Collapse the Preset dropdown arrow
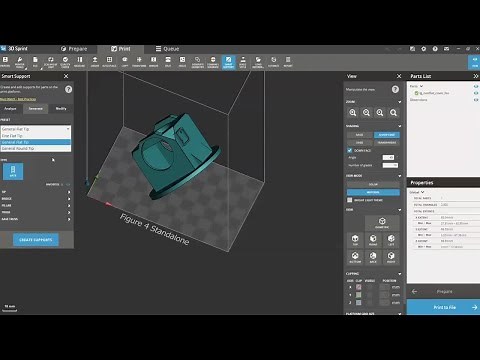 [68, 129]
